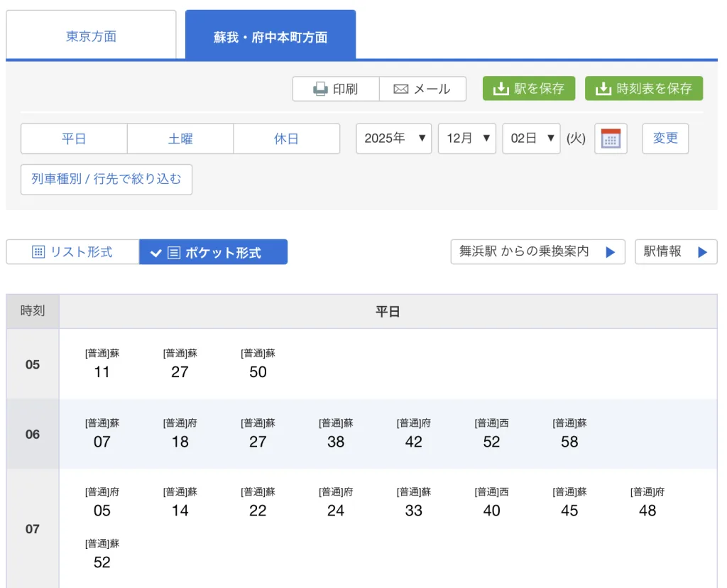The image size is (727, 588).
Task: Click the grid icon in リスト形式
Action: click(38, 252)
